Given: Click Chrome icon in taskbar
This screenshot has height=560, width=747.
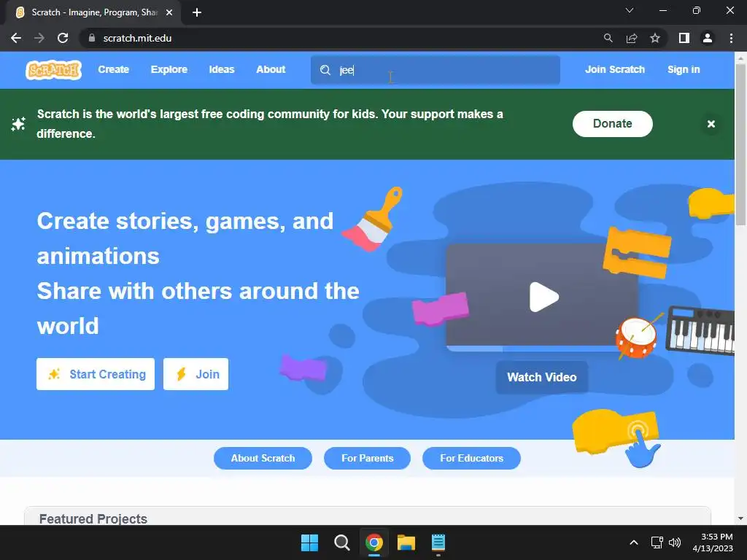Looking at the screenshot, I should [374, 542].
